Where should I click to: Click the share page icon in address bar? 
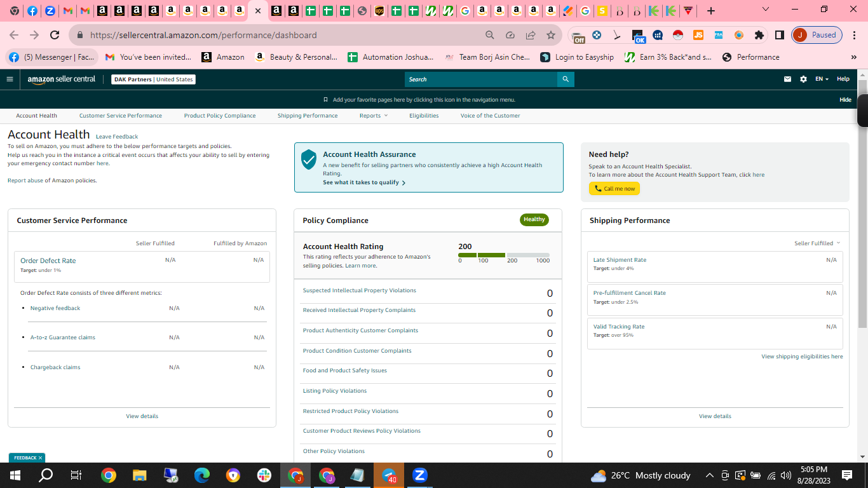tap(531, 35)
